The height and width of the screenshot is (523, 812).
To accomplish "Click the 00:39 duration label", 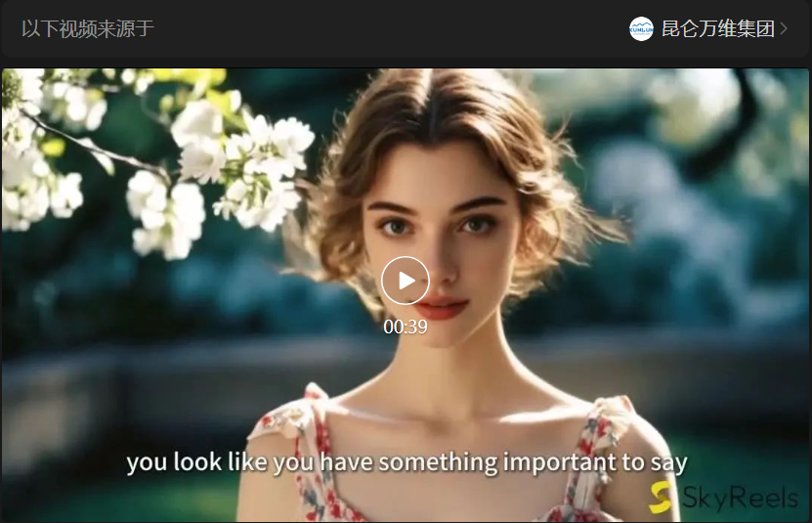I will (x=406, y=327).
